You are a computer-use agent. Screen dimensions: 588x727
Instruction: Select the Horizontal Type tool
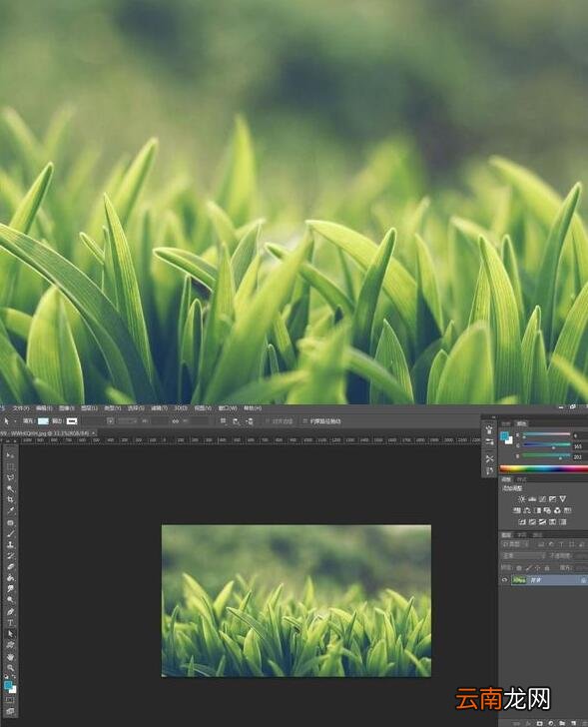(x=10, y=623)
